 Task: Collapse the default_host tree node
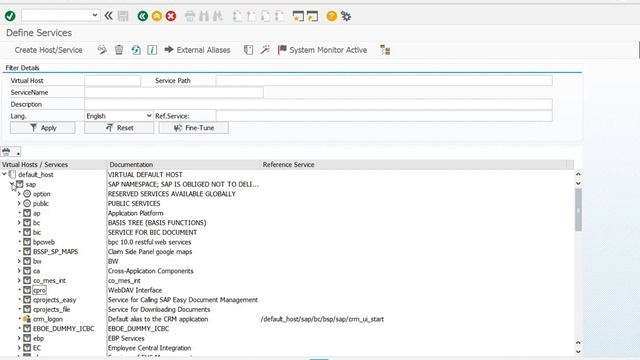(4, 174)
